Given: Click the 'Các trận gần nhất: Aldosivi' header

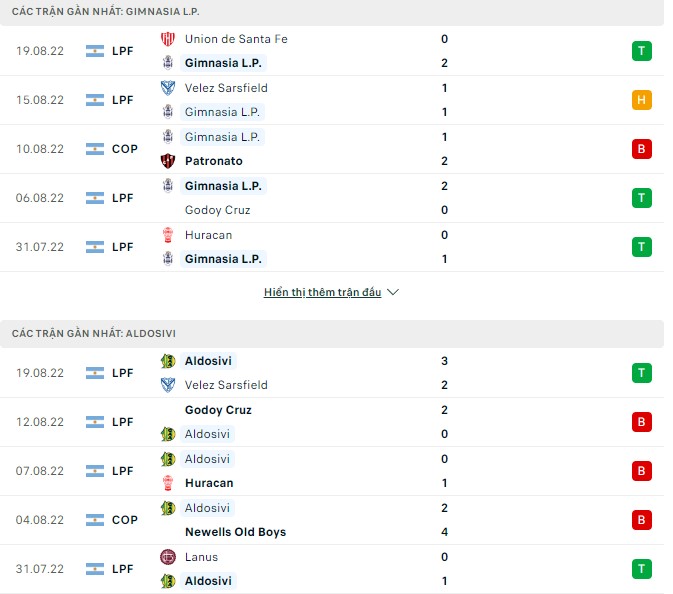Looking at the screenshot, I should click(94, 333).
